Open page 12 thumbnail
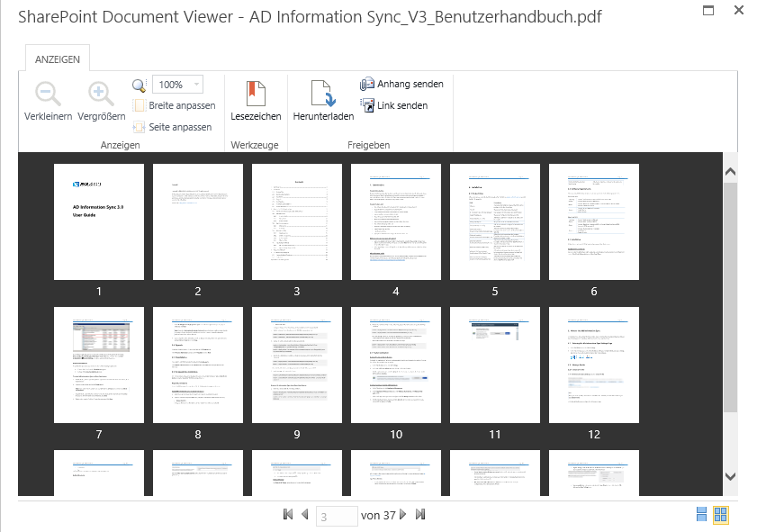The height and width of the screenshot is (532, 757). (594, 365)
